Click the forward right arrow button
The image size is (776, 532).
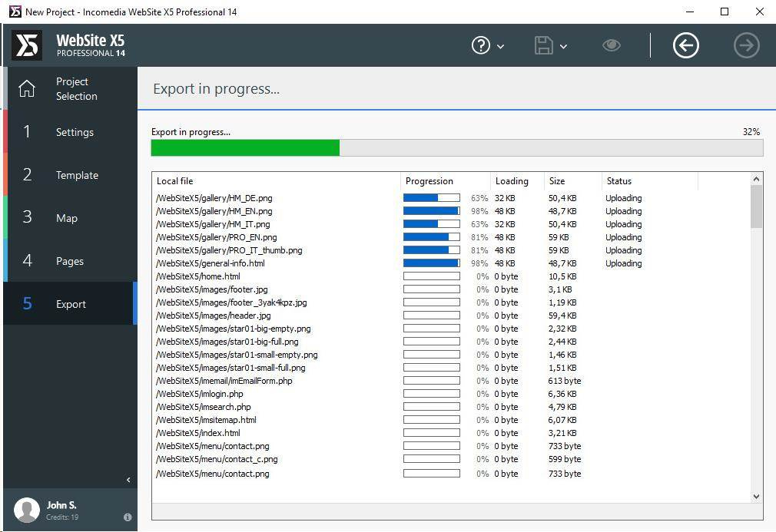(x=746, y=45)
